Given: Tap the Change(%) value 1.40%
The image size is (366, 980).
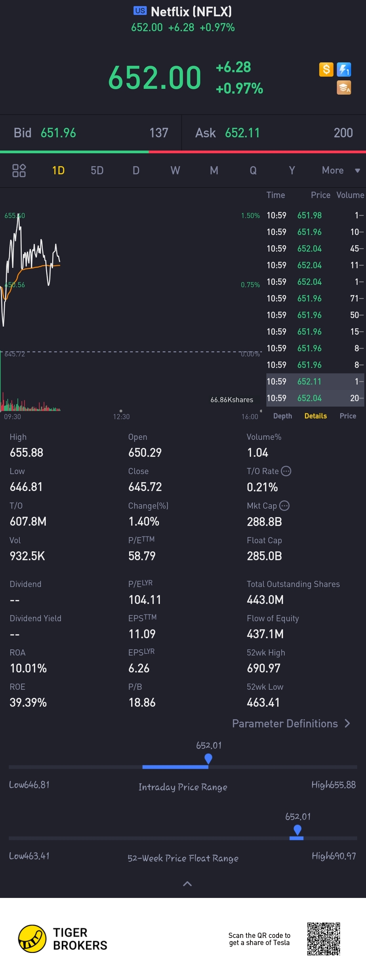Looking at the screenshot, I should (x=144, y=521).
